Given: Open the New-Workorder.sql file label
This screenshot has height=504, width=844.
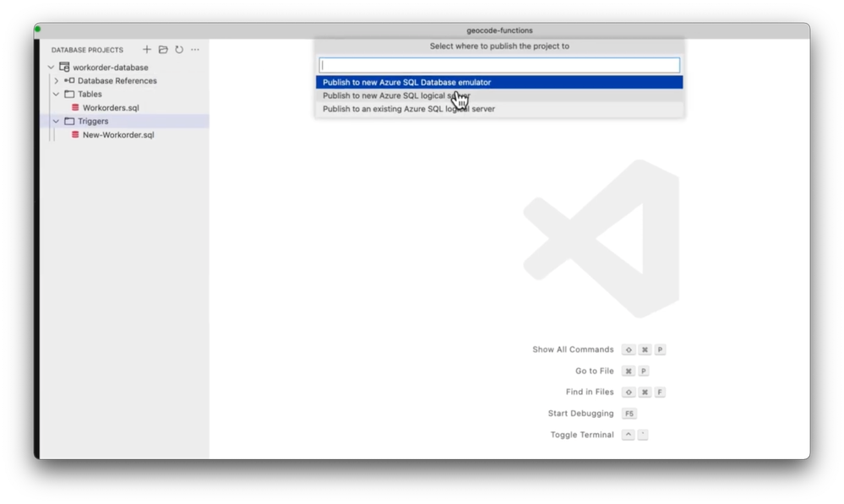Looking at the screenshot, I should tap(118, 134).
